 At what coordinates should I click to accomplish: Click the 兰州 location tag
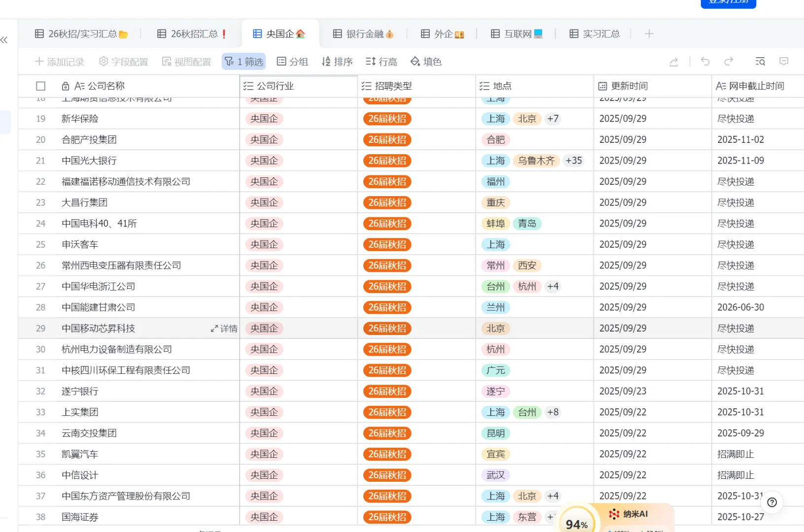pyautogui.click(x=496, y=307)
